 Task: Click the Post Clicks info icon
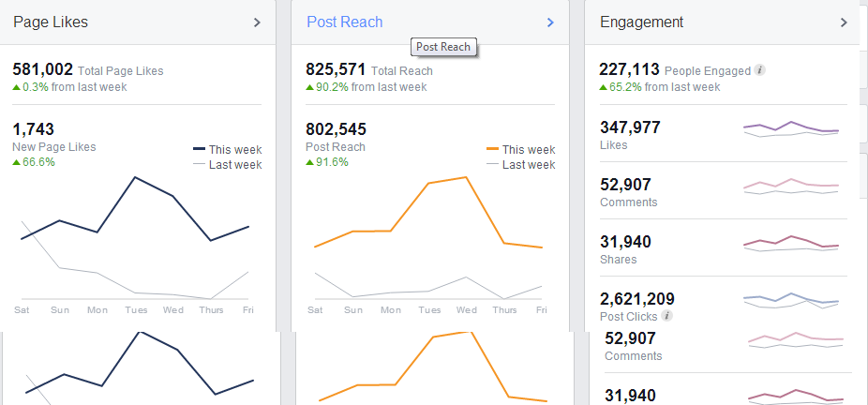[667, 316]
